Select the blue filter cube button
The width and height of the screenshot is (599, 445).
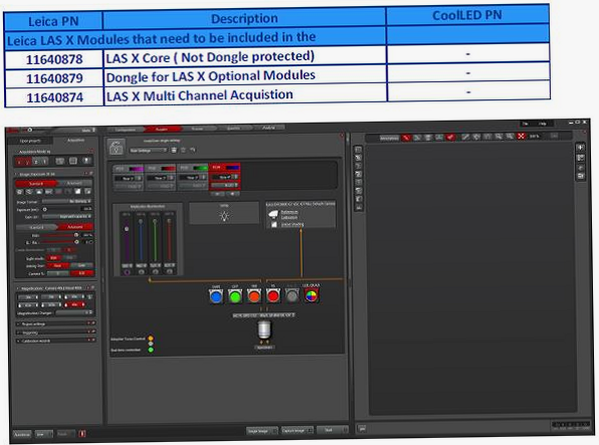pyautogui.click(x=216, y=296)
